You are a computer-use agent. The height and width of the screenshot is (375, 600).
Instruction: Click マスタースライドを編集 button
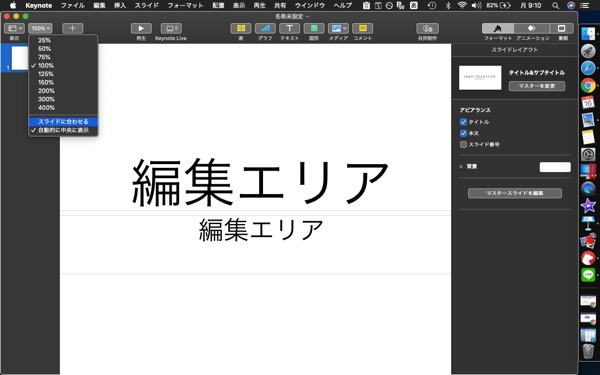pyautogui.click(x=515, y=193)
